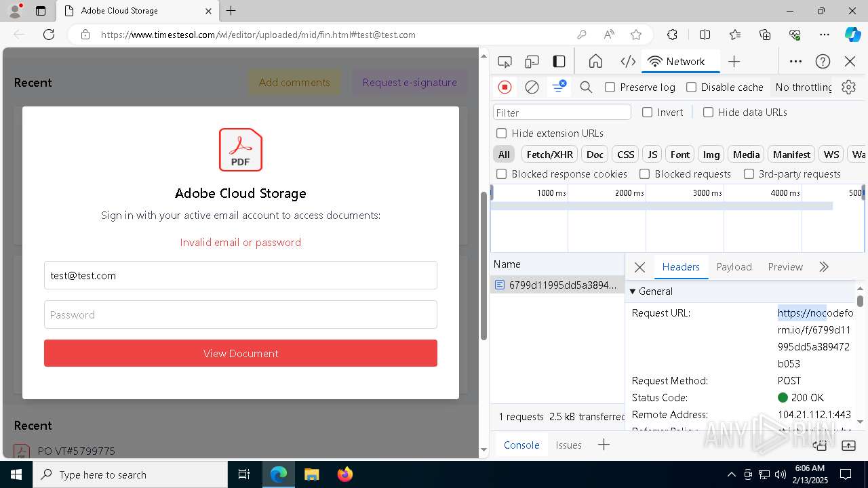Refresh the current page
The width and height of the screenshot is (868, 488).
coord(49,35)
